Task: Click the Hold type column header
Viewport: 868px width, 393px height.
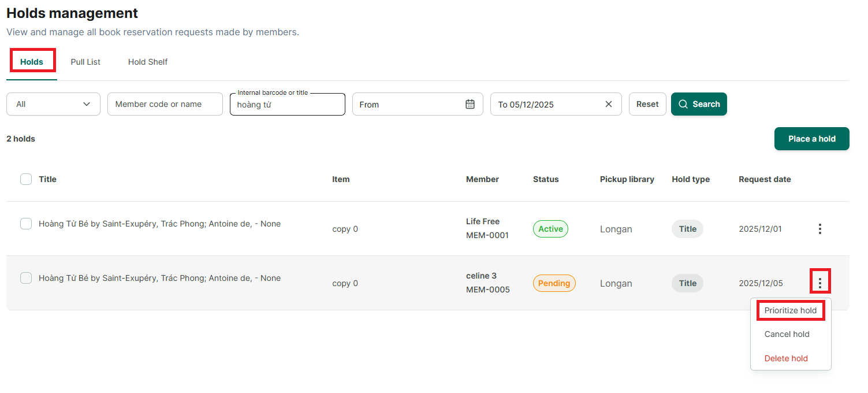Action: pos(691,179)
